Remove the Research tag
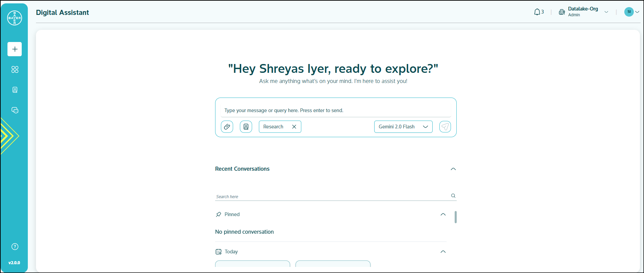644x273 pixels. (x=294, y=127)
